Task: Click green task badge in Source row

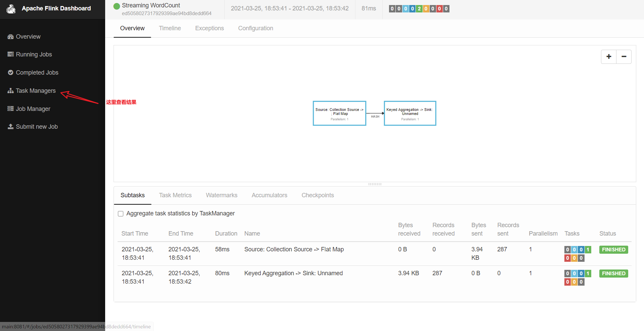Action: coord(588,250)
